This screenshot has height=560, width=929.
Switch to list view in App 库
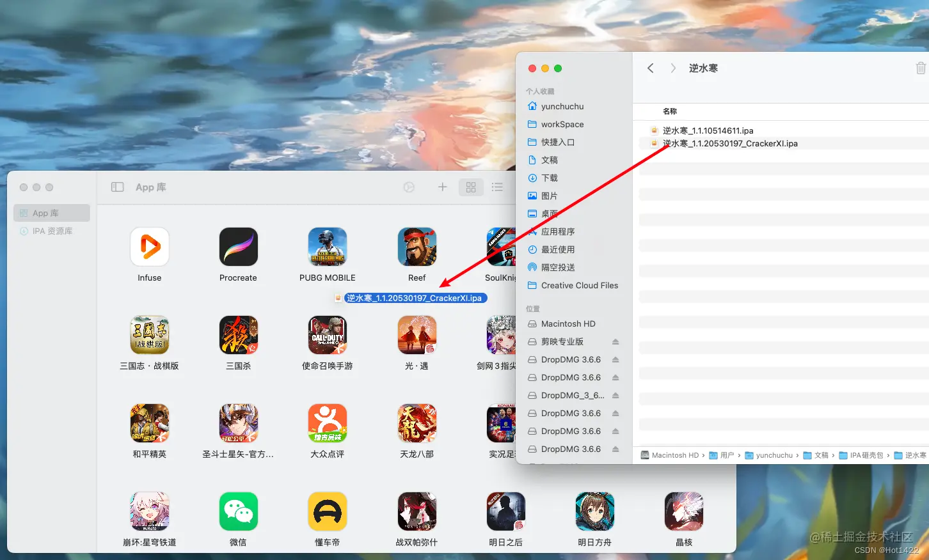(x=497, y=187)
